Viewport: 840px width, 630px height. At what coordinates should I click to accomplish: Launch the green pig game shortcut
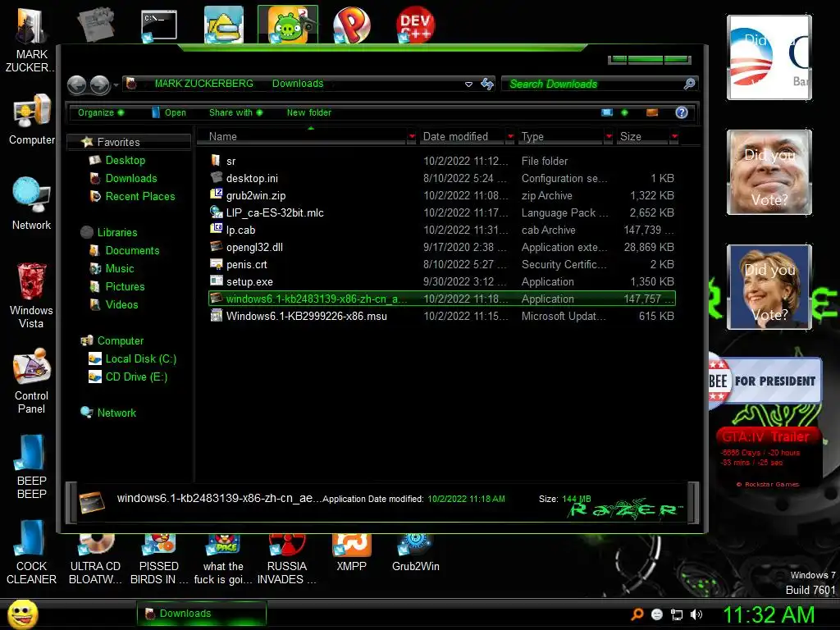(x=288, y=25)
